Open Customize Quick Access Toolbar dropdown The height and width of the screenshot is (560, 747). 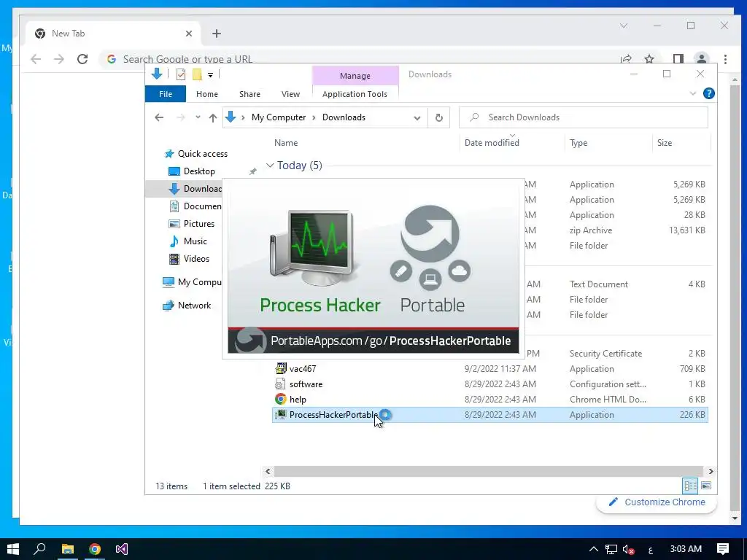[x=210, y=75]
